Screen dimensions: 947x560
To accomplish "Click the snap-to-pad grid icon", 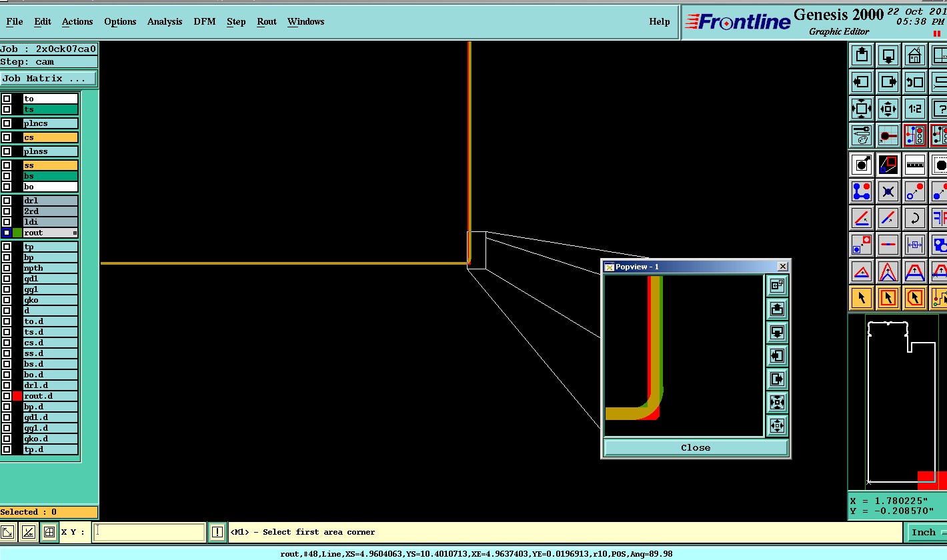I will [888, 135].
